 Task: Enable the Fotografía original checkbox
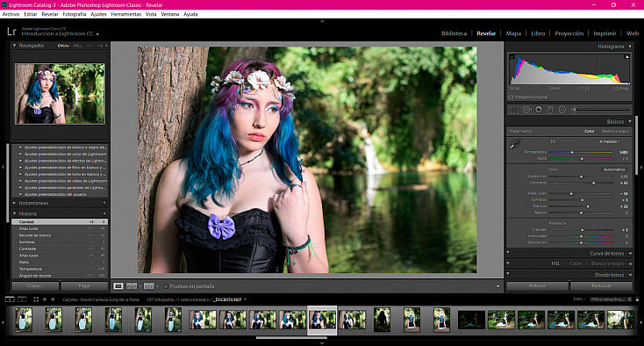pos(511,97)
